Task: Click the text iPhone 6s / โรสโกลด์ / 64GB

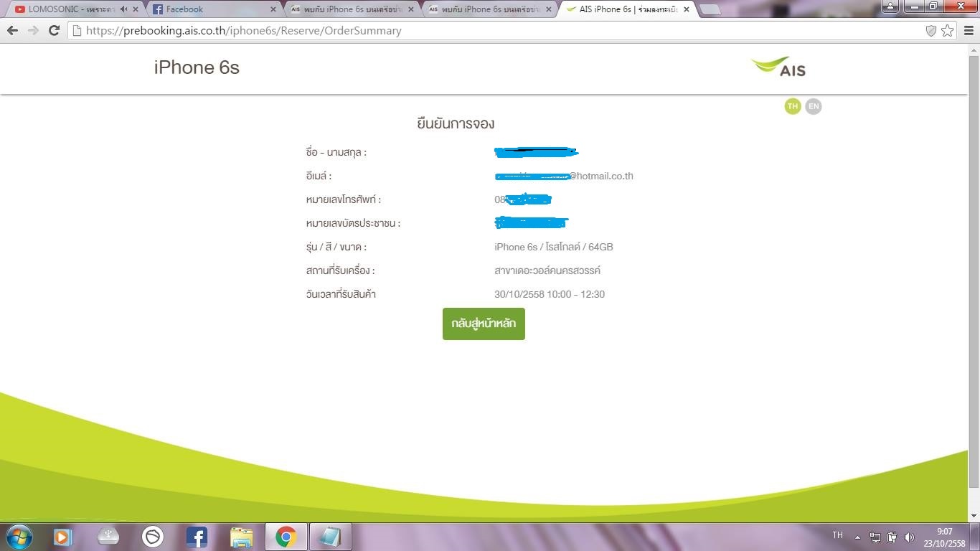Action: point(554,247)
